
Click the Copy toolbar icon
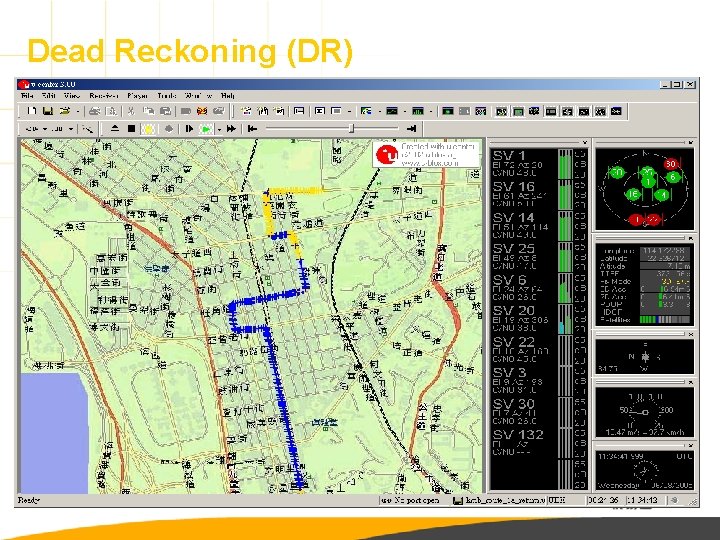[148, 111]
